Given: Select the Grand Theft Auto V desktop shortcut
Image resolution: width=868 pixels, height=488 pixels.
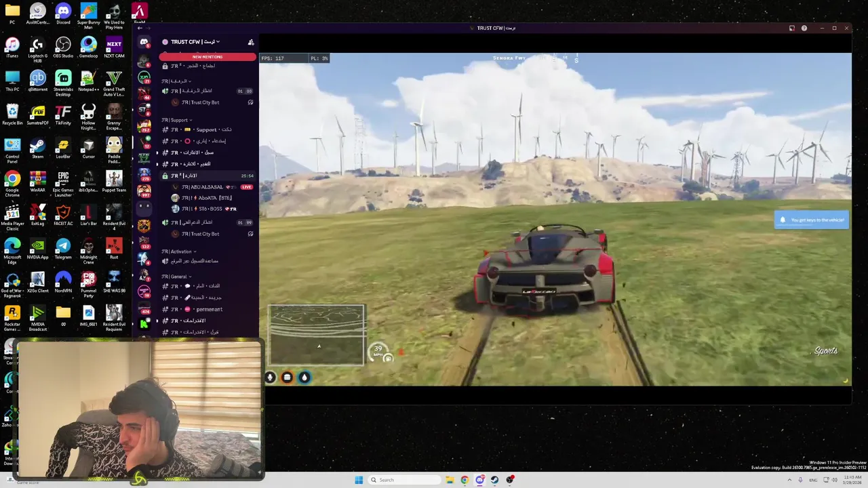Looking at the screenshot, I should click(x=114, y=82).
